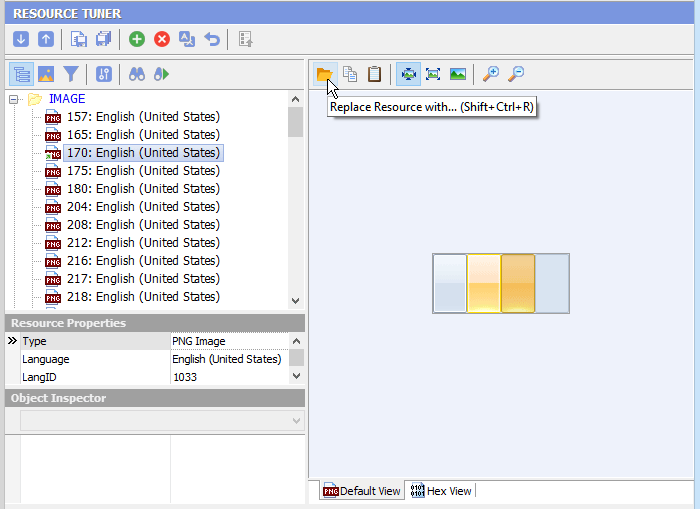Toggle the tree view mode button
The image size is (700, 509).
coord(21,74)
